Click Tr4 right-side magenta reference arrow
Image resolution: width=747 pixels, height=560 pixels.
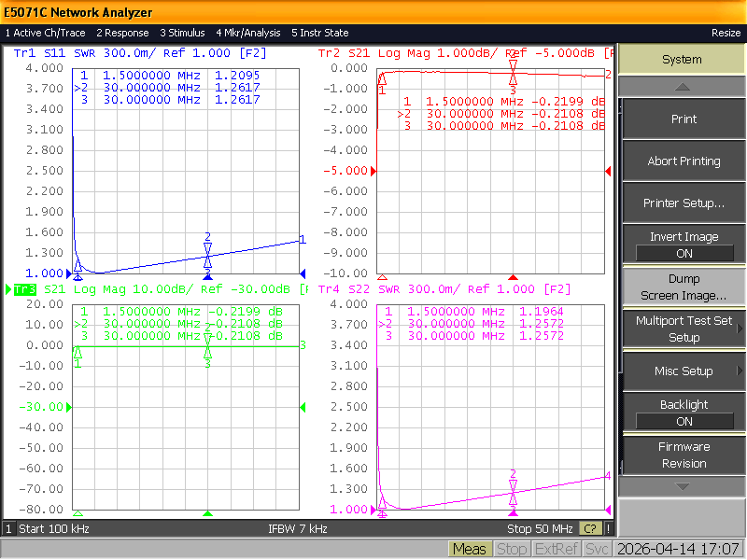(608, 510)
